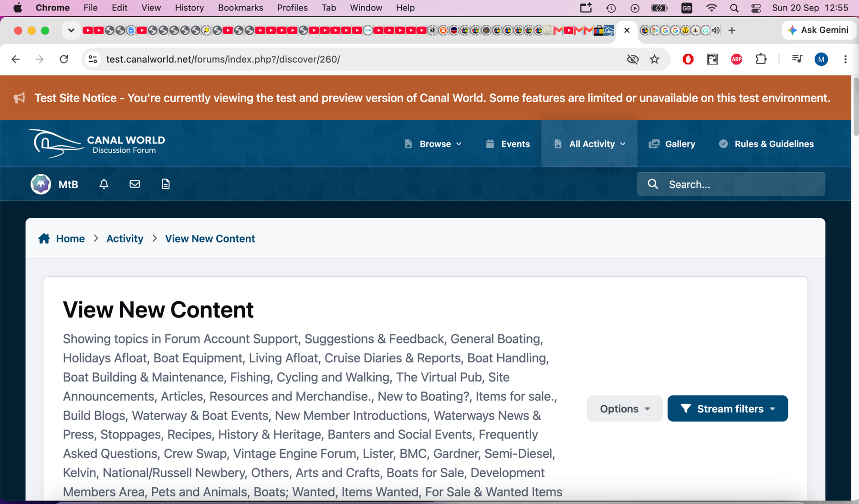Click the site information icon in address bar
The image size is (859, 504).
pyautogui.click(x=93, y=59)
